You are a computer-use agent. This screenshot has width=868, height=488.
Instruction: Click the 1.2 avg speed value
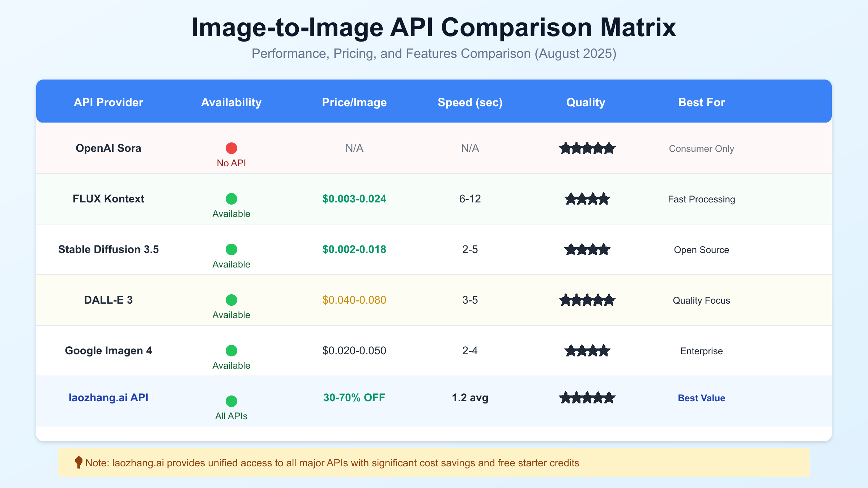470,398
